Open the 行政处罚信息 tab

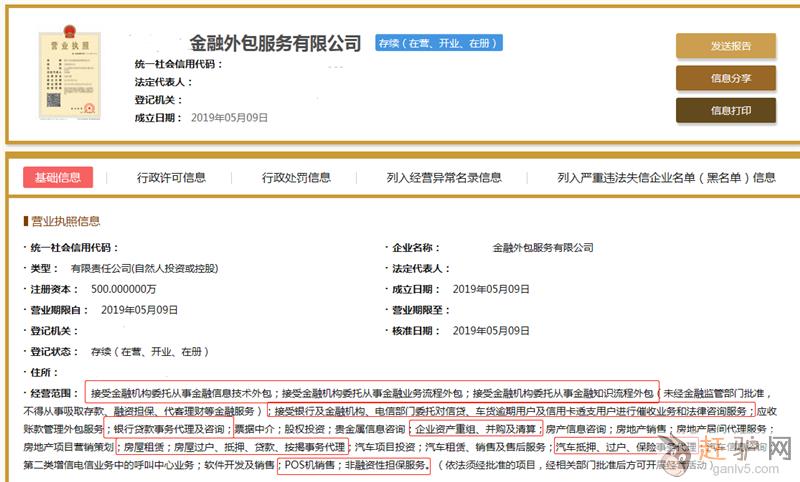296,178
